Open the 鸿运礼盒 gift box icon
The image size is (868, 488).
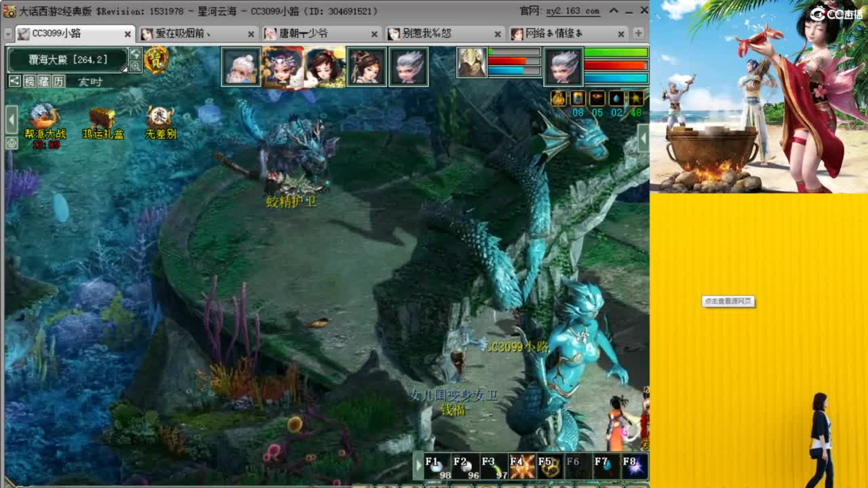click(x=103, y=122)
